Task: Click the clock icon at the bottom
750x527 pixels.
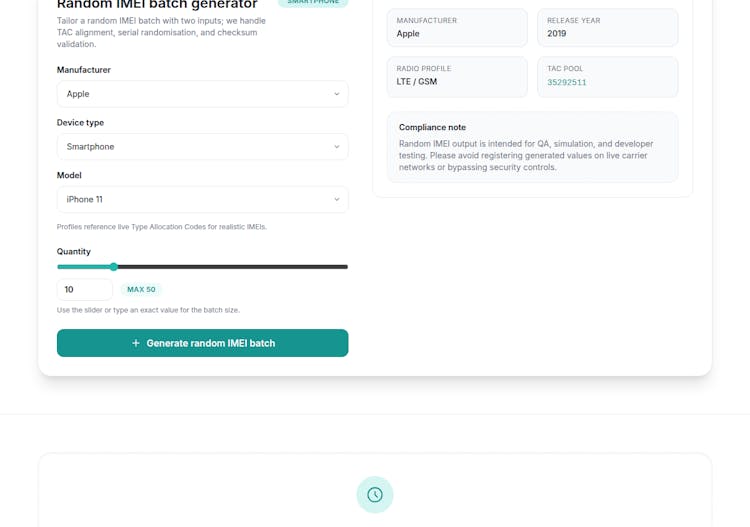Action: click(375, 495)
